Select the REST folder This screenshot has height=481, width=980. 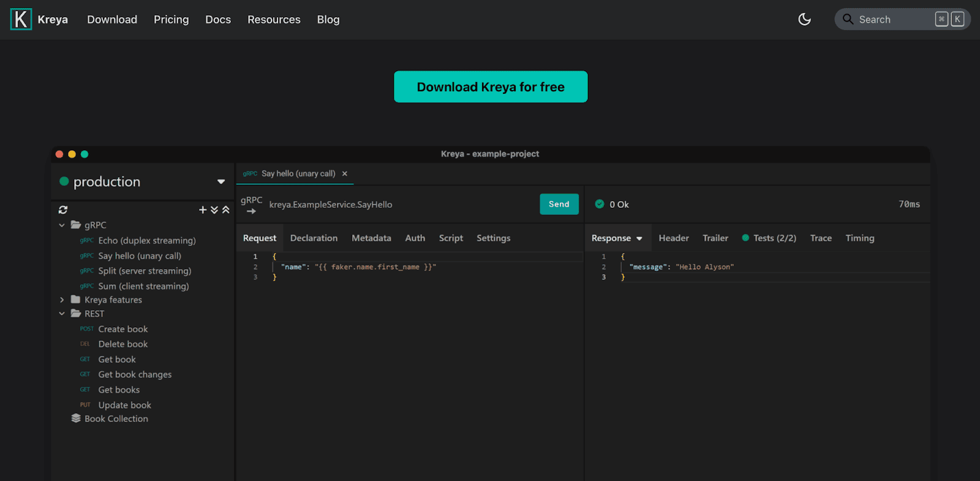coord(94,314)
